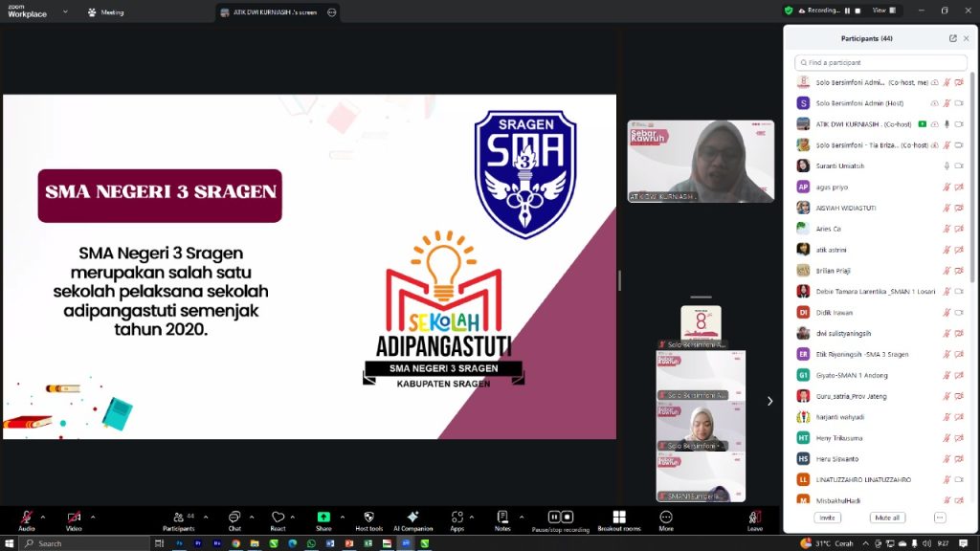This screenshot has width=980, height=551.
Task: Launch the AI Companion sparkle icon
Action: click(412, 517)
